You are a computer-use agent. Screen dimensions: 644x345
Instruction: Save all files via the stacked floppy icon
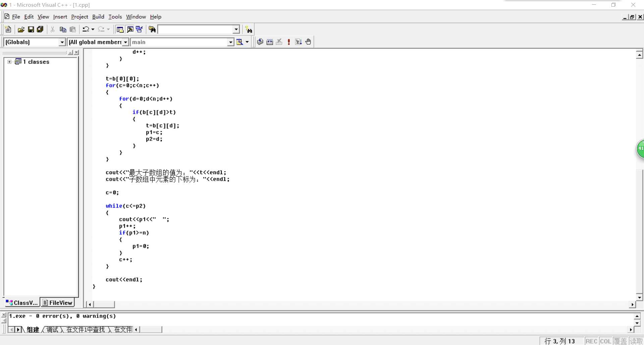tap(40, 29)
